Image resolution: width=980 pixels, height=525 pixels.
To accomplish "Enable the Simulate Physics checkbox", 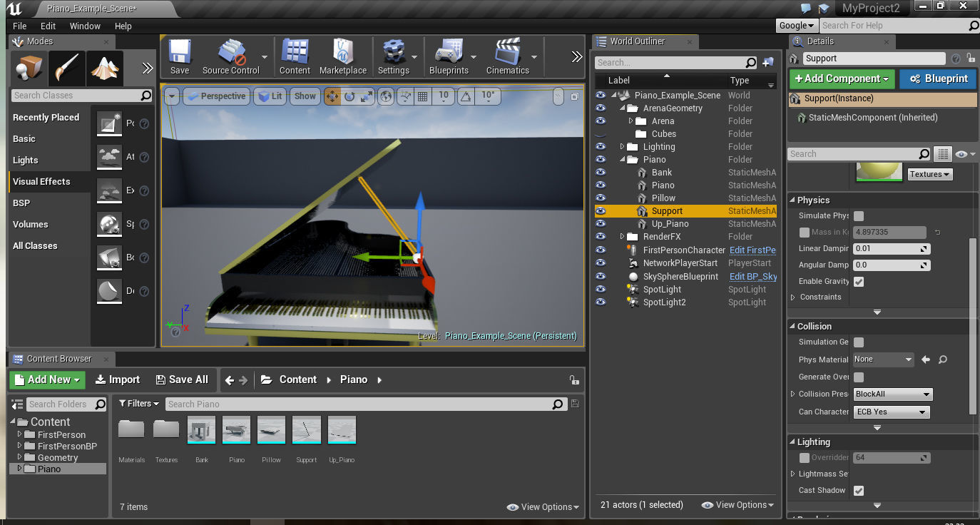I will point(859,216).
